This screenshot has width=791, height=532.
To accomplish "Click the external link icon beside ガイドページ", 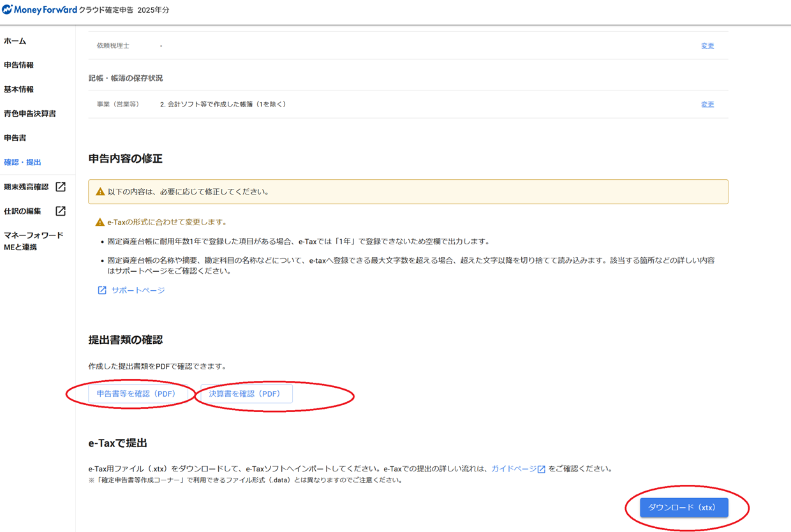I will [x=541, y=468].
